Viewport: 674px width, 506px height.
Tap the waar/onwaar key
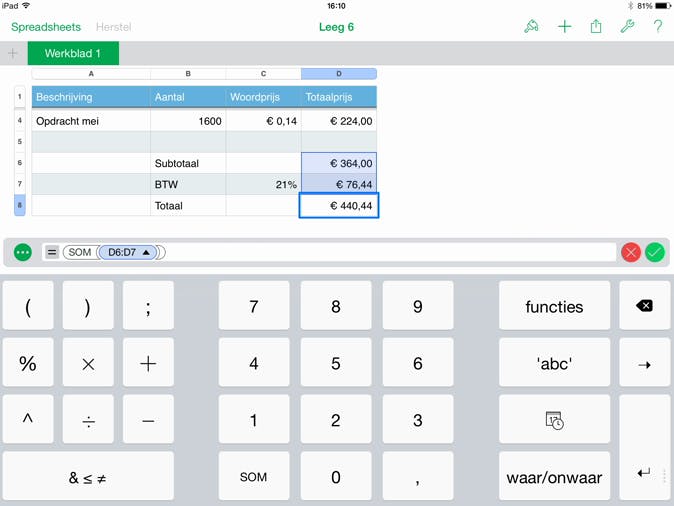554,476
